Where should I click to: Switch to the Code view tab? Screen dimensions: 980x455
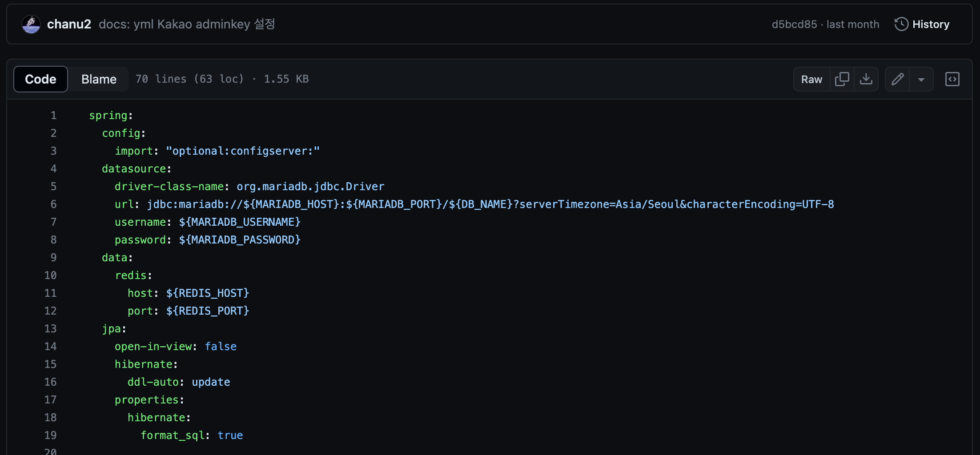pyautogui.click(x=40, y=79)
